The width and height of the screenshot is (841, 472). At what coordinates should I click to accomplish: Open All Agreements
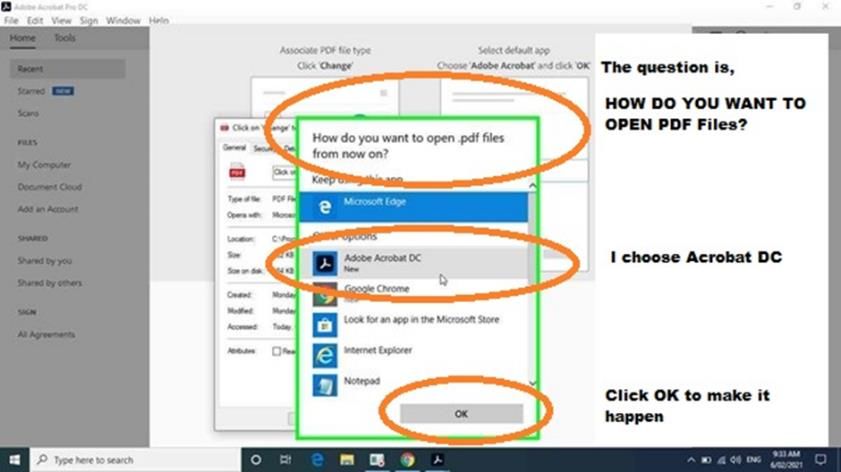(x=46, y=334)
